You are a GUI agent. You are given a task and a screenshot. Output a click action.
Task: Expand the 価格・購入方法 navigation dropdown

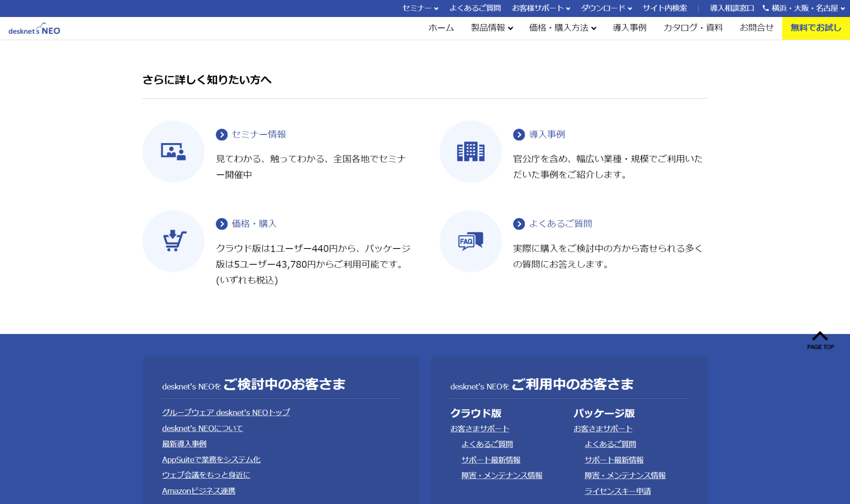(x=562, y=28)
